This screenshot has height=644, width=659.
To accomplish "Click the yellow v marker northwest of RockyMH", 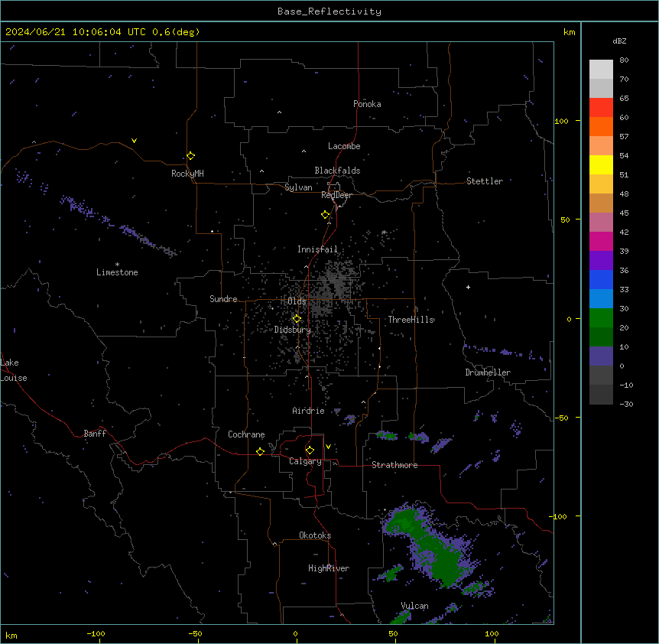I will coord(134,141).
